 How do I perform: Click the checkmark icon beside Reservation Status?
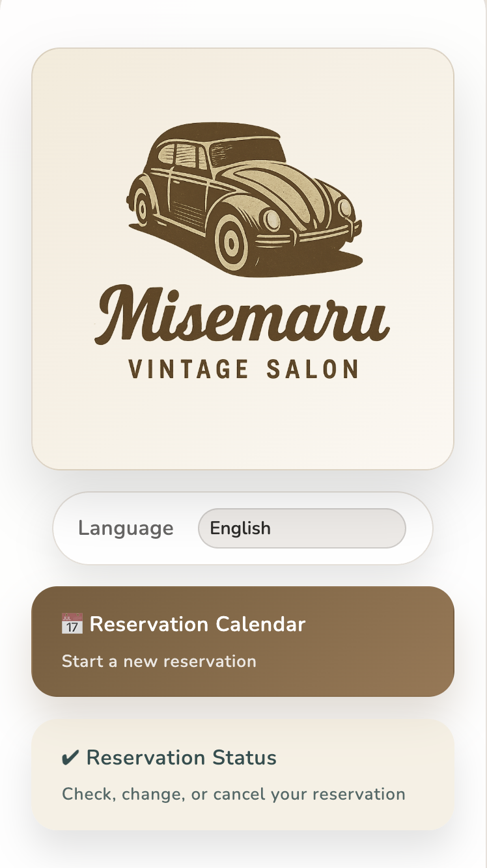[x=70, y=758]
